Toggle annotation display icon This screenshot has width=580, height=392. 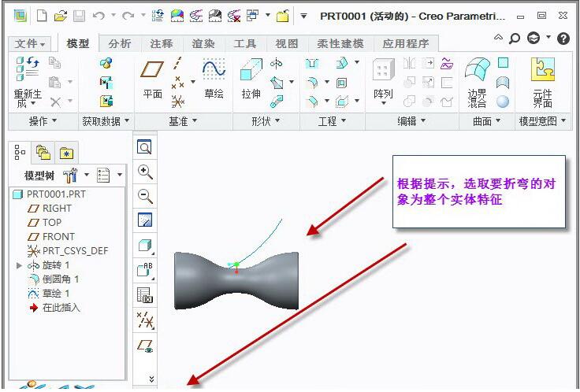(145, 346)
